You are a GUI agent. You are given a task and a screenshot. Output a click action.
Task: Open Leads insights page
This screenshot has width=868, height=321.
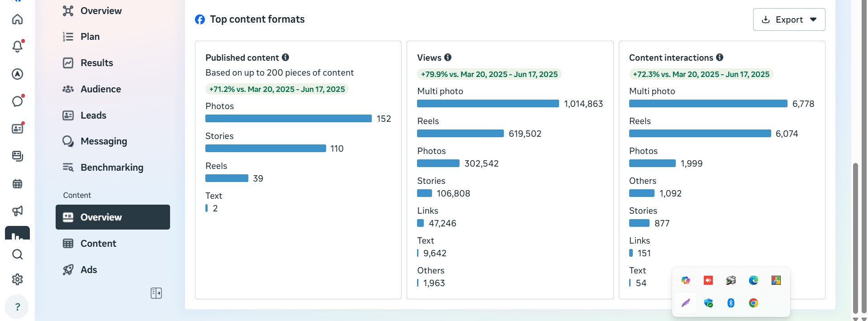click(x=93, y=115)
